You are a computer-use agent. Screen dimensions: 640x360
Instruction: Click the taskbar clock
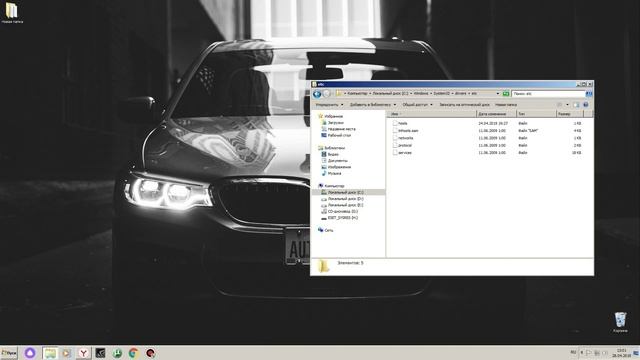pos(621,353)
